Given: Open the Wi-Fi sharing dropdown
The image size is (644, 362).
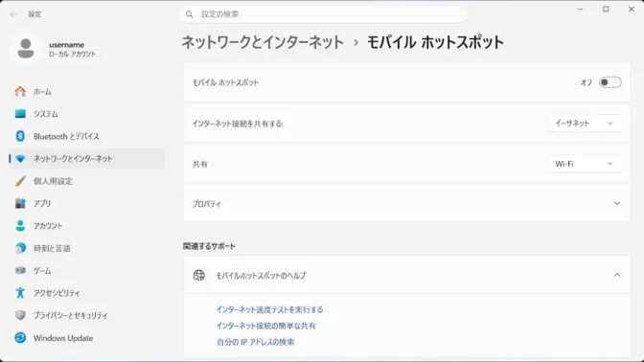Looking at the screenshot, I should (x=584, y=164).
